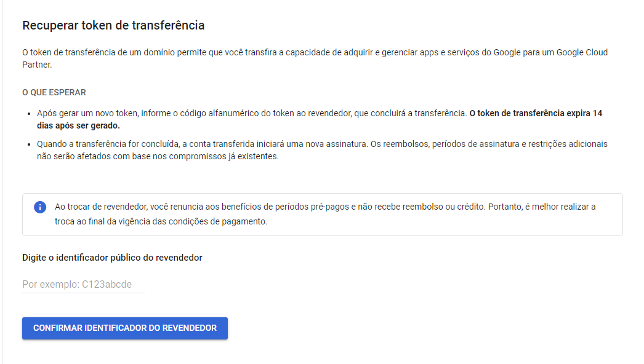The height and width of the screenshot is (364, 644).
Task: Focus the reseller identifier input field
Action: pos(84,285)
